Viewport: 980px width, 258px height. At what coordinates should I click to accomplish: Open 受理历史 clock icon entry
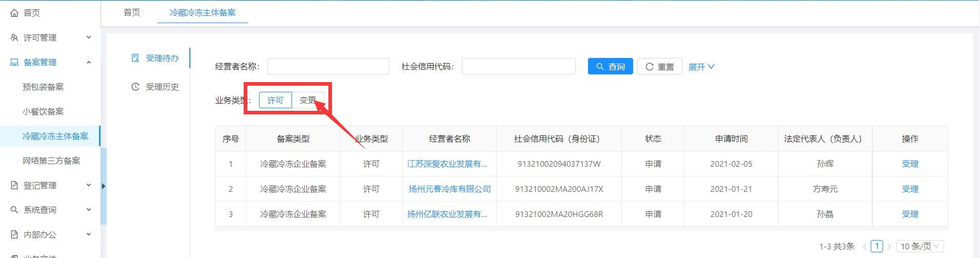click(x=135, y=87)
